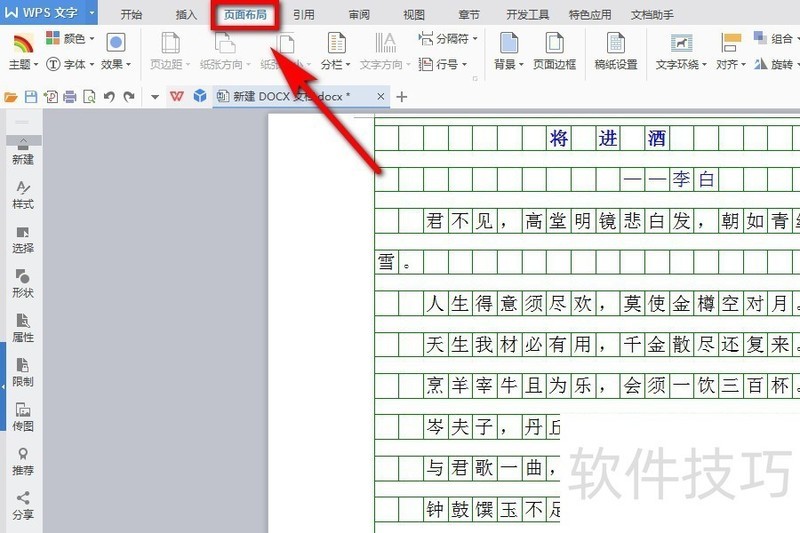Open the 形状 shapes sidebar tool
This screenshot has height=533, width=800.
23,283
